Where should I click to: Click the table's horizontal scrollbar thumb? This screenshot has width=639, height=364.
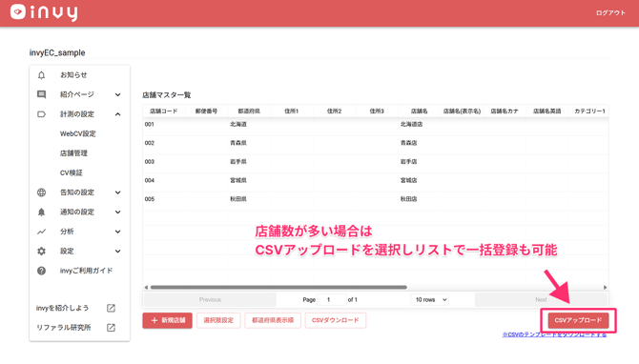coord(278,288)
